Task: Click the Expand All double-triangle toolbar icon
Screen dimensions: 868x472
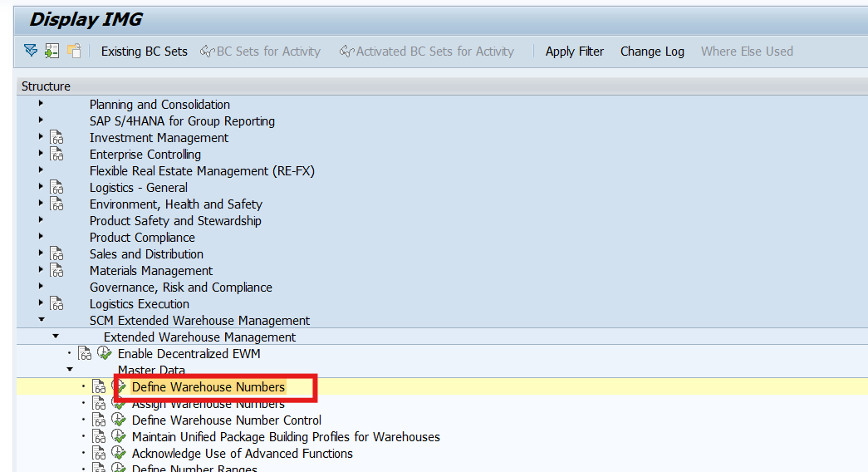Action: point(31,51)
